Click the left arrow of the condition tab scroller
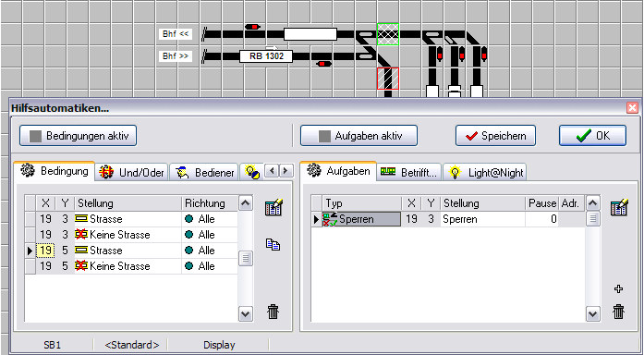Screen dimensions: 644x355 [272, 170]
